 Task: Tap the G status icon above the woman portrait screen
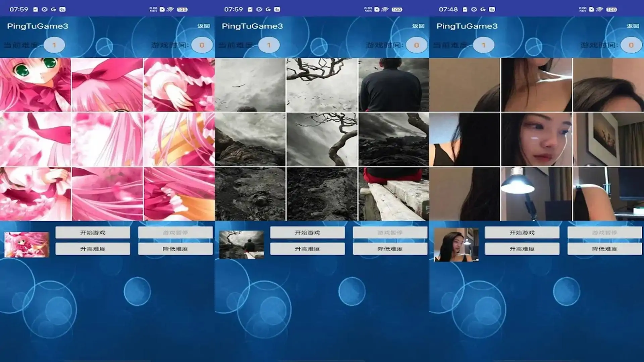483,9
